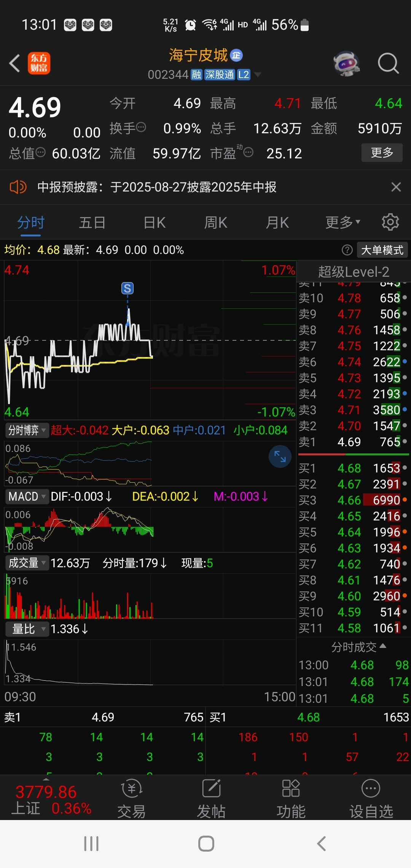The width and height of the screenshot is (411, 868).
Task: Open the 交易 trade button
Action: pyautogui.click(x=131, y=798)
